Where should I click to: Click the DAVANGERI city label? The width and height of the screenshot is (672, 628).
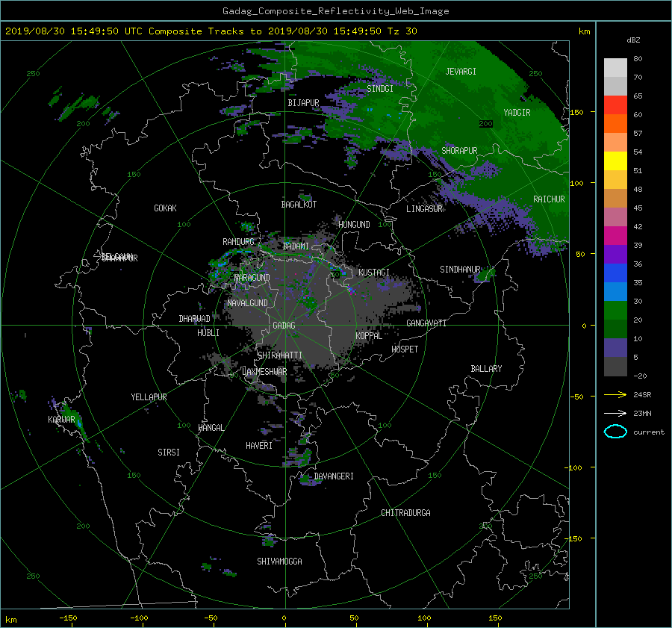pyautogui.click(x=334, y=476)
